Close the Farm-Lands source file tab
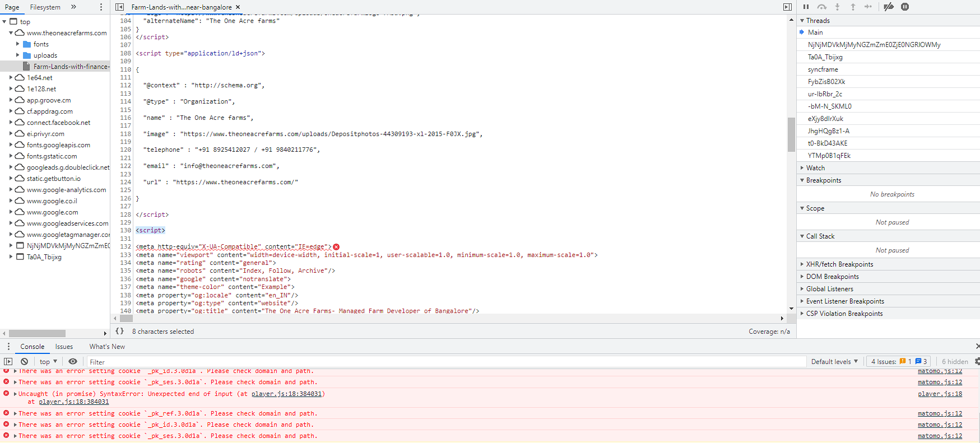This screenshot has width=980, height=443. pos(238,7)
